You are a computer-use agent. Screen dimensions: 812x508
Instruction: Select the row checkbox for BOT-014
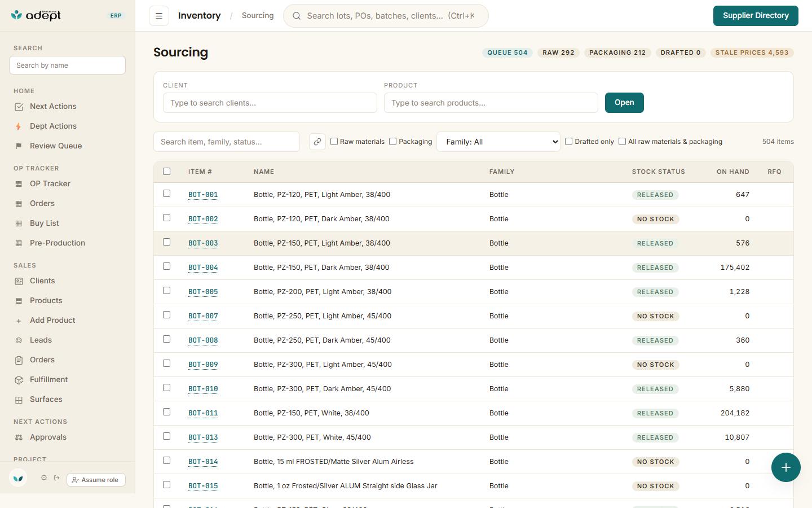(166, 460)
